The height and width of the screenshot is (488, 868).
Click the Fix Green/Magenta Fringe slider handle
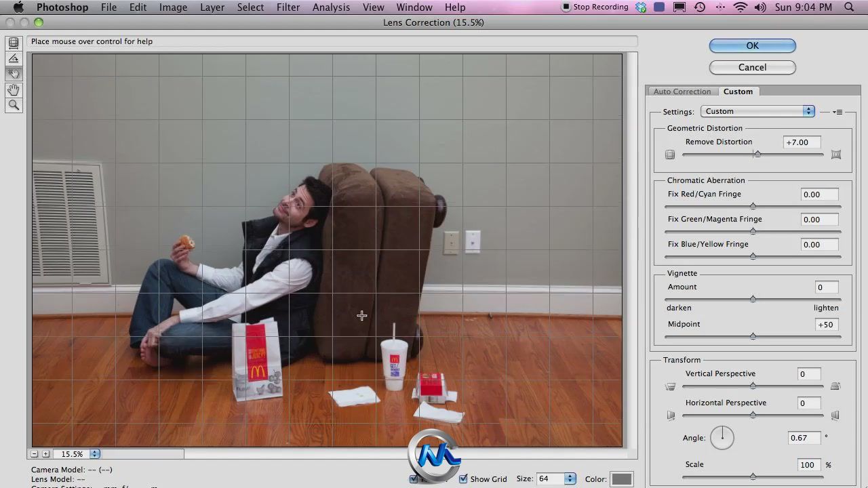pos(753,231)
